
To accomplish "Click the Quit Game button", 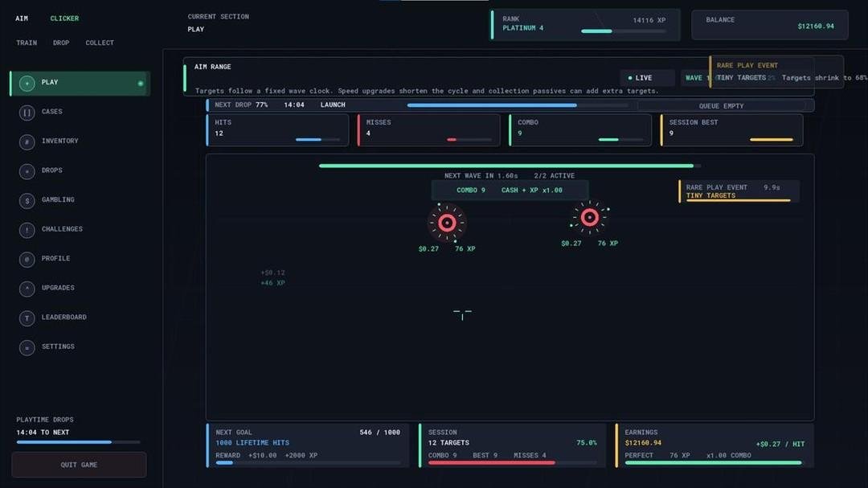I will pos(79,465).
